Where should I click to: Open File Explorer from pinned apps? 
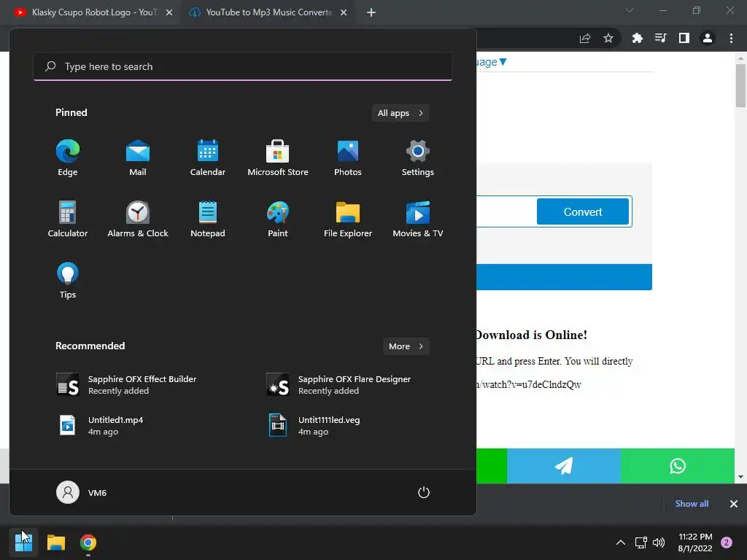pos(348,219)
